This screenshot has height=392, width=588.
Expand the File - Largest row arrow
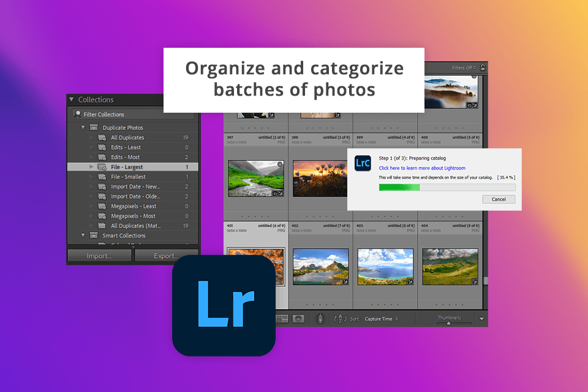point(91,167)
